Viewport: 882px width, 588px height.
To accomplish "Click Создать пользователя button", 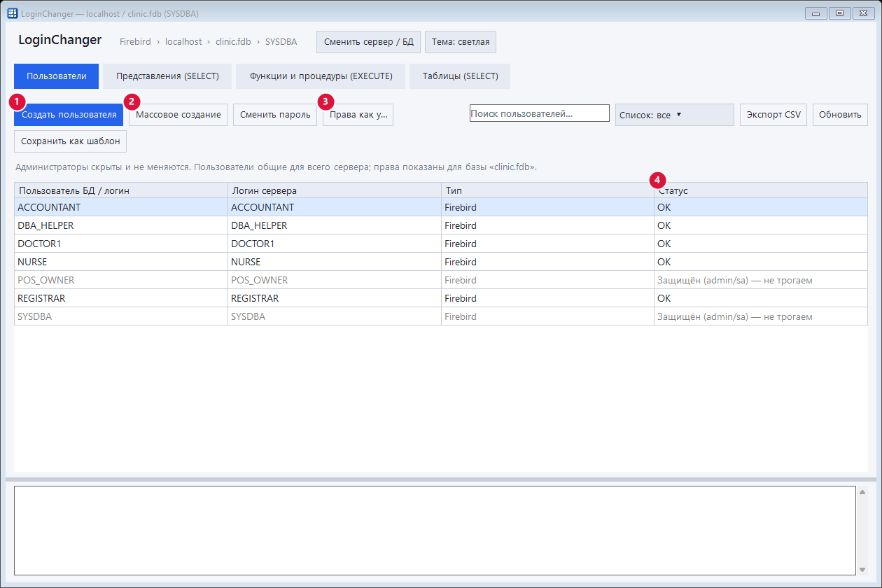I will pyautogui.click(x=69, y=115).
